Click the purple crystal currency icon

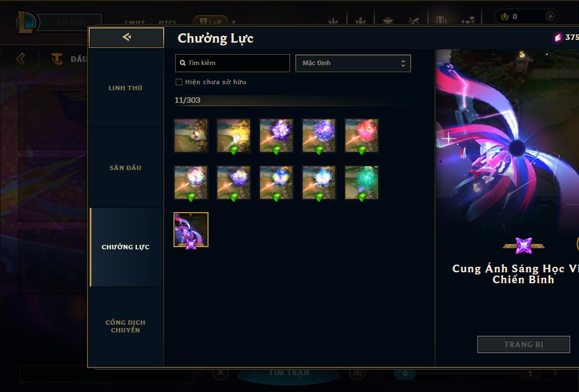tap(558, 37)
